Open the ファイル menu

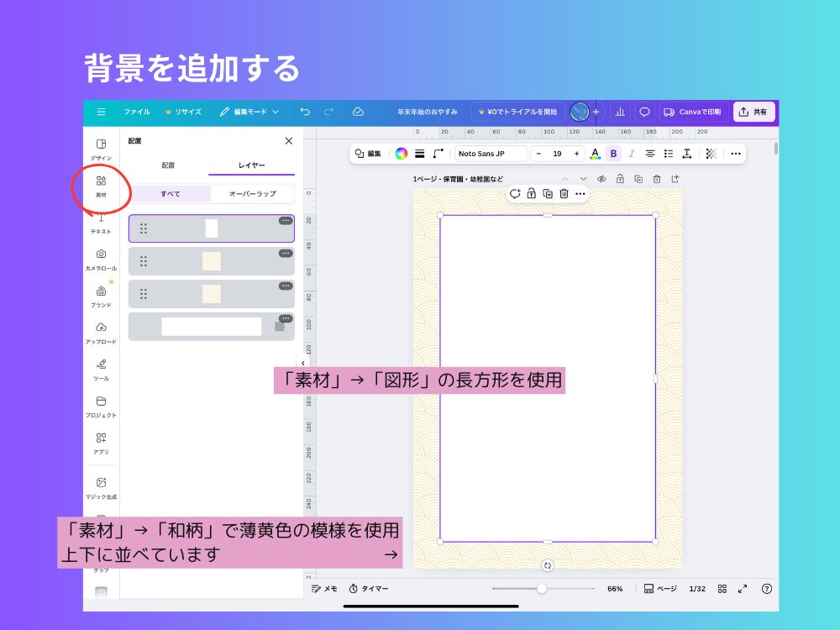tap(136, 111)
